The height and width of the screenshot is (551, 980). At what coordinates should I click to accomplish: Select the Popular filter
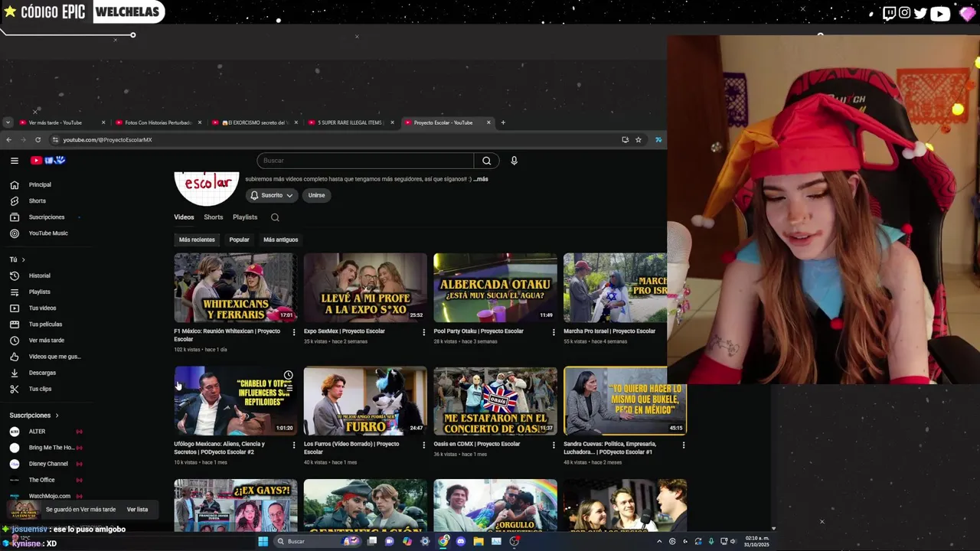tap(239, 240)
